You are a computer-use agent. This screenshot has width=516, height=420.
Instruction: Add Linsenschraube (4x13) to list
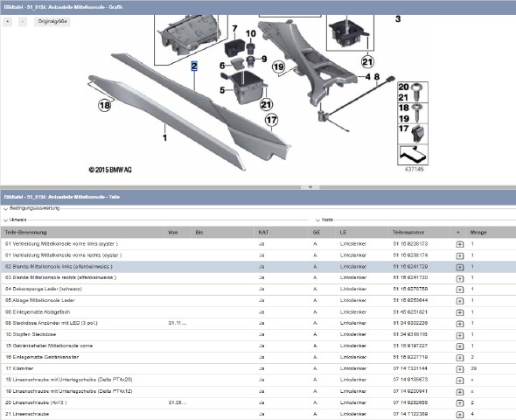460,402
